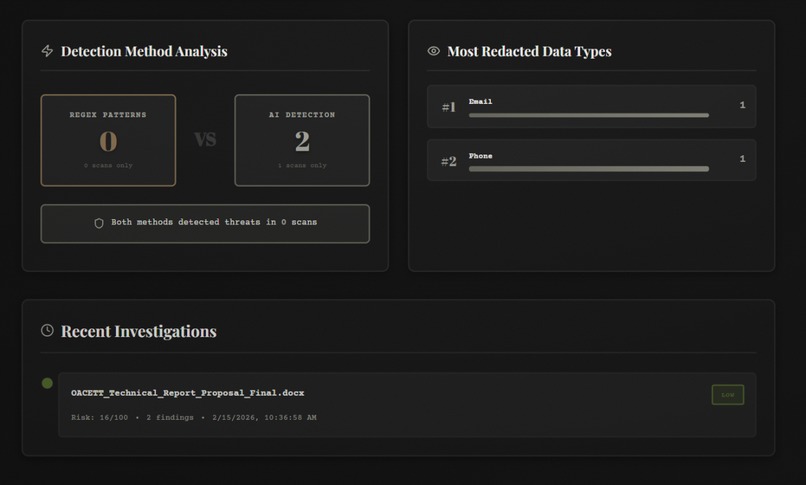Screen dimensions: 806x485
Task: Click the Both methods detected threats banner
Action: (205, 223)
